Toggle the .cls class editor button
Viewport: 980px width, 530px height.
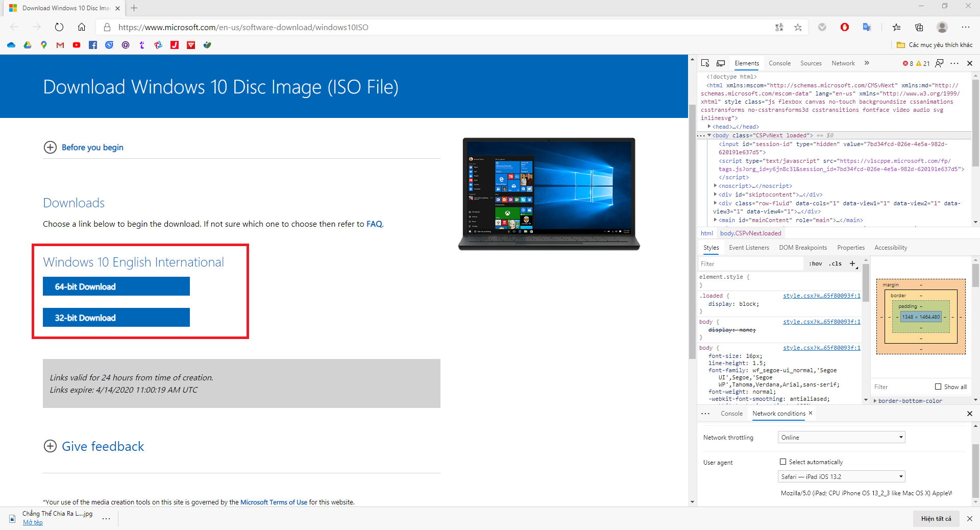coord(836,263)
